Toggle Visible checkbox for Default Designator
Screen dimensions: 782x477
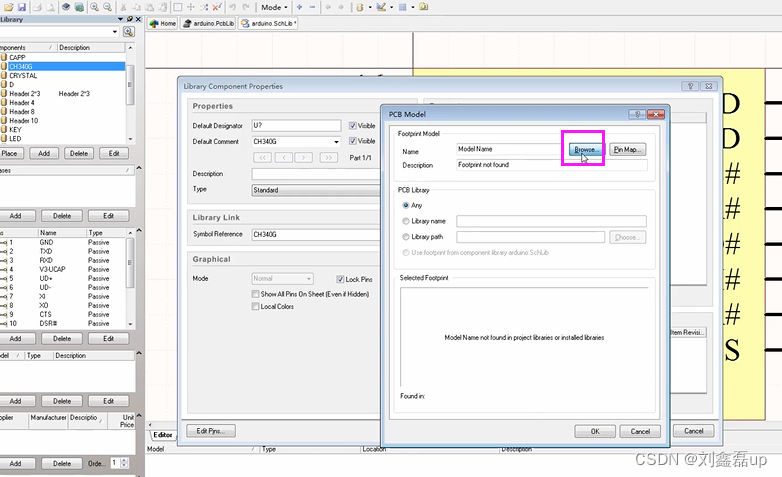[353, 126]
